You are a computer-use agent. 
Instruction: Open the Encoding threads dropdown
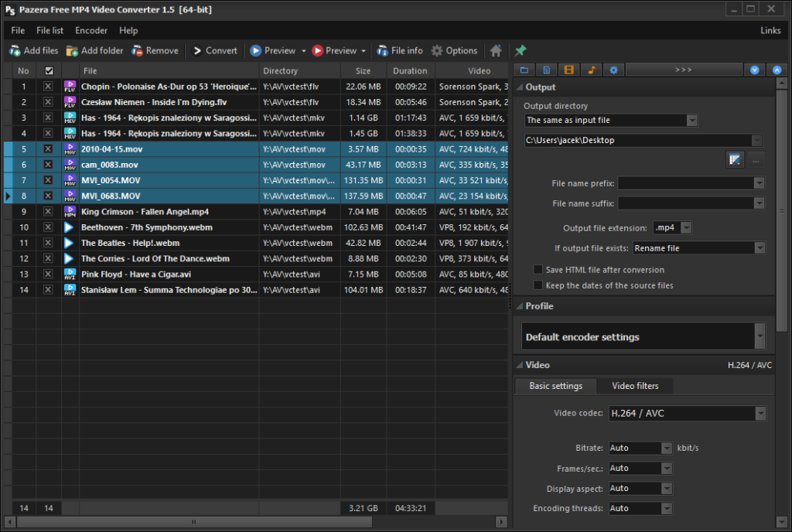[x=667, y=508]
